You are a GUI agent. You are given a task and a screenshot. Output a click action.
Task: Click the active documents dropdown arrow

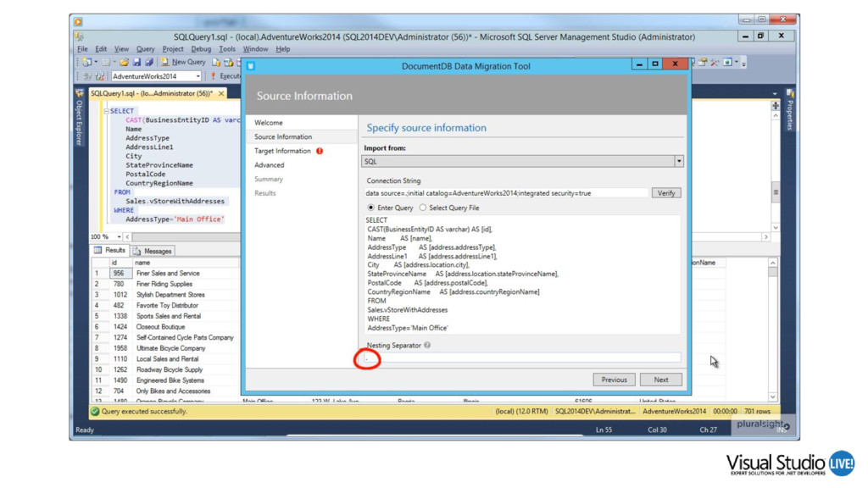[x=775, y=94]
